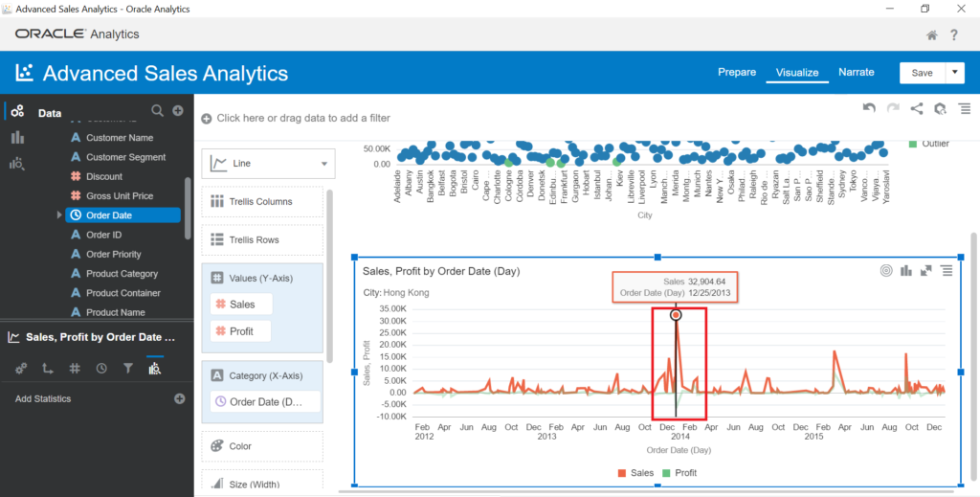Select the Product Name data element
The image size is (980, 497).
(x=116, y=312)
